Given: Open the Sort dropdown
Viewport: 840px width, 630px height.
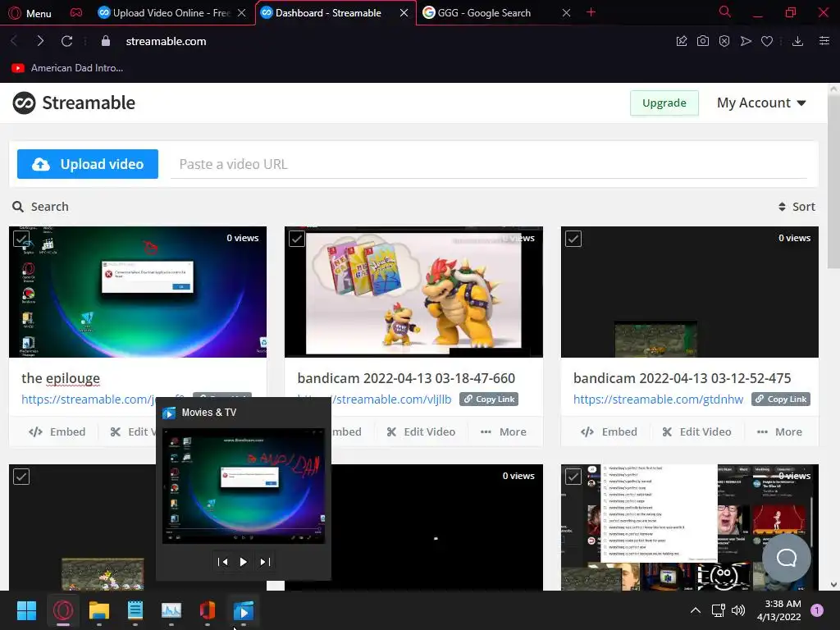Looking at the screenshot, I should coord(797,207).
